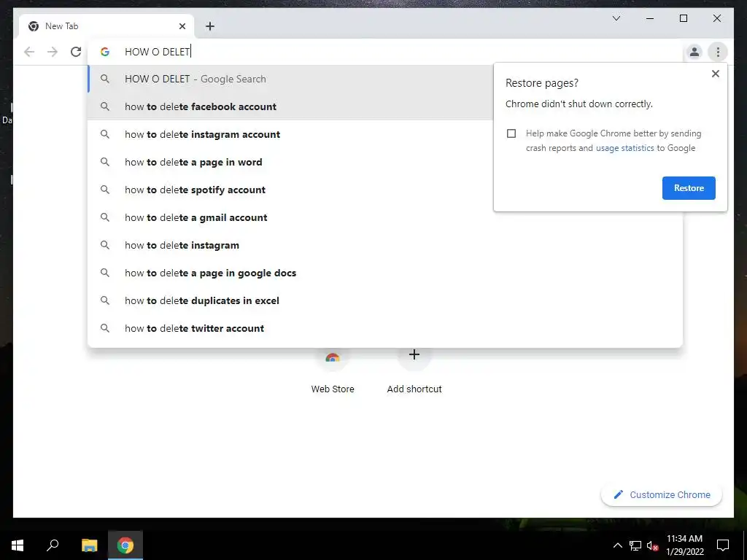
Task: Open the taskbar clock and date
Action: [684, 545]
